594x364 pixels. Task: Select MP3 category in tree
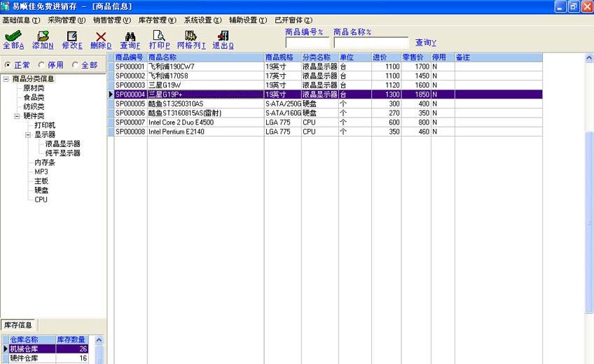click(41, 171)
